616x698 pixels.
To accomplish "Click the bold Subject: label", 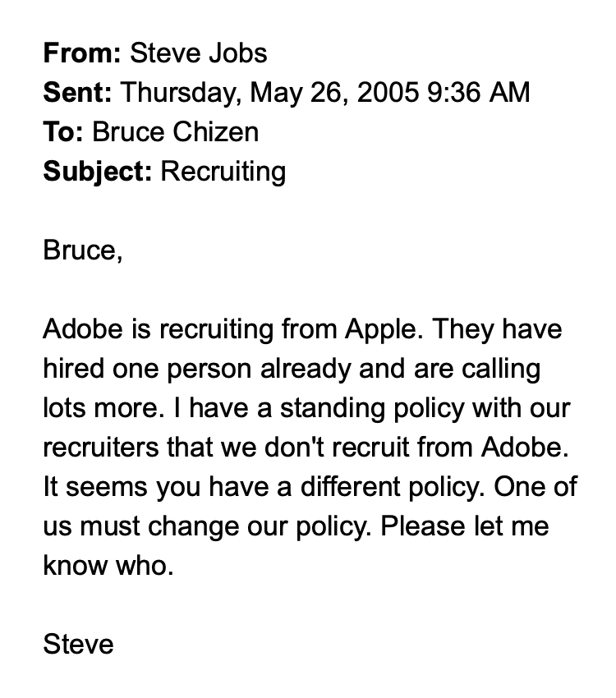I will point(97,172).
